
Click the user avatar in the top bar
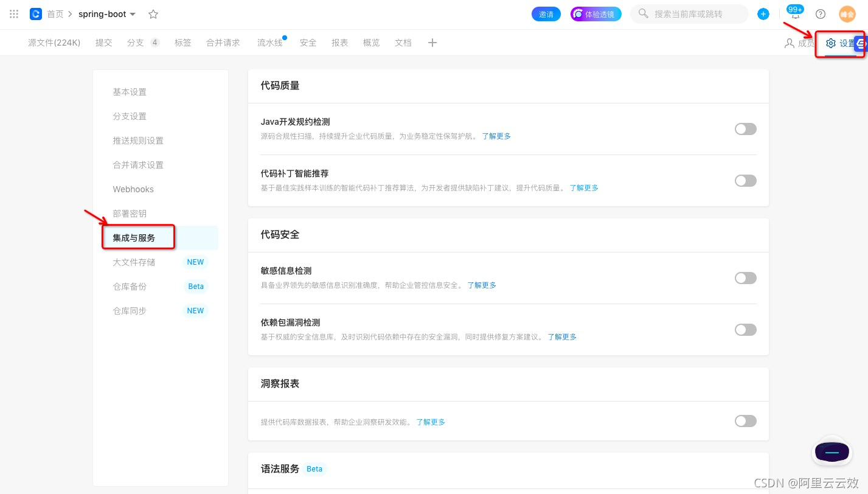pos(847,13)
